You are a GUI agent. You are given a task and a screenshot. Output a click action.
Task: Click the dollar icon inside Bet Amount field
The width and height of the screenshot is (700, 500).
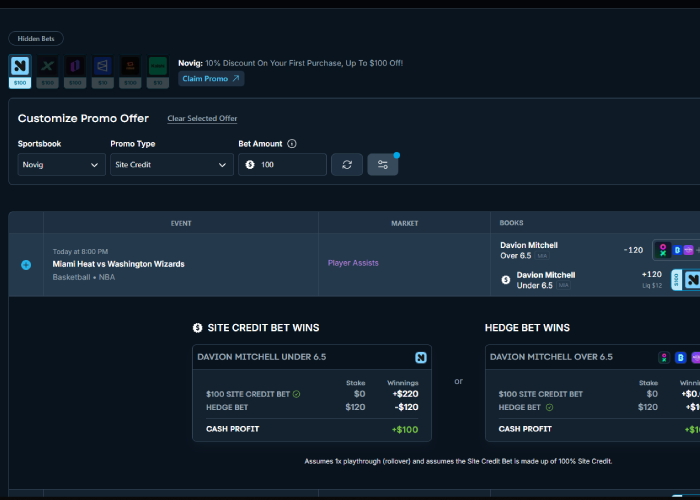250,165
